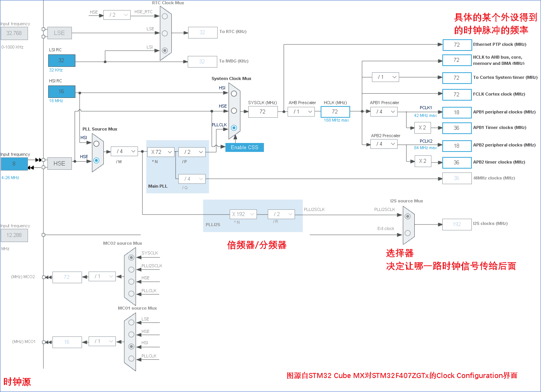Open the X 72 PLL multiplier dropdown

161,152
